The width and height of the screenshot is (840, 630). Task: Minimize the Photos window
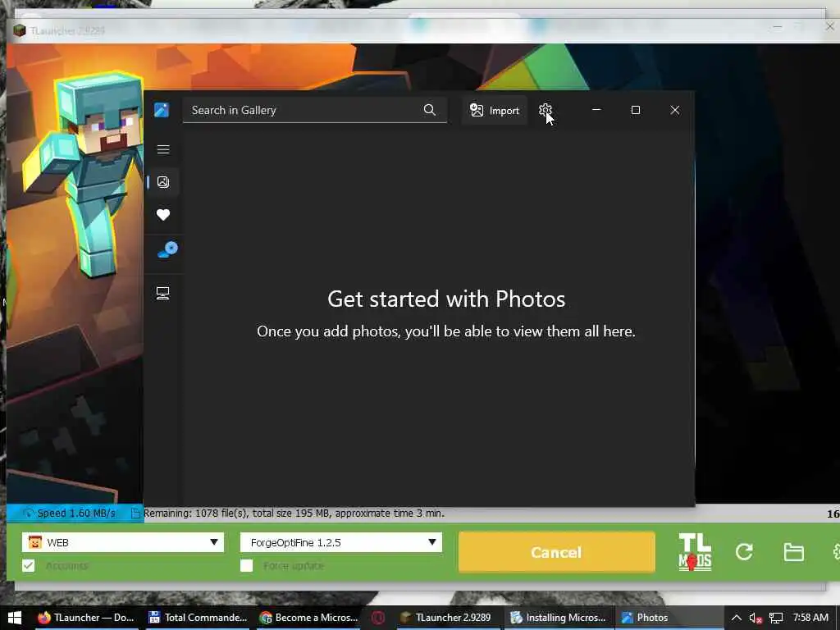(x=596, y=110)
